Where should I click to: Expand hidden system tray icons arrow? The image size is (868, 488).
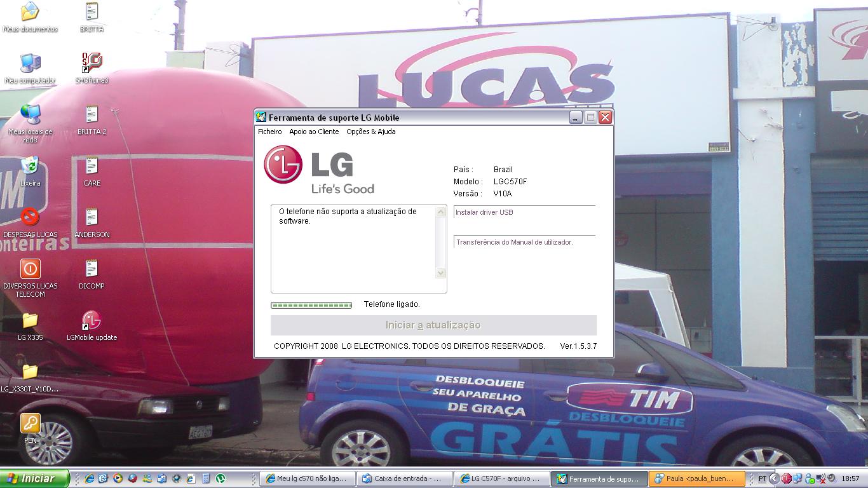(775, 478)
